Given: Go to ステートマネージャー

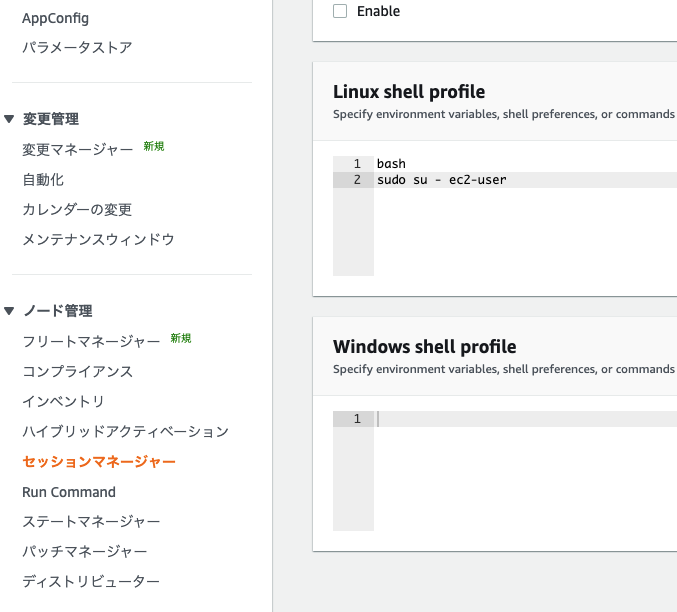Looking at the screenshot, I should pyautogui.click(x=91, y=522).
